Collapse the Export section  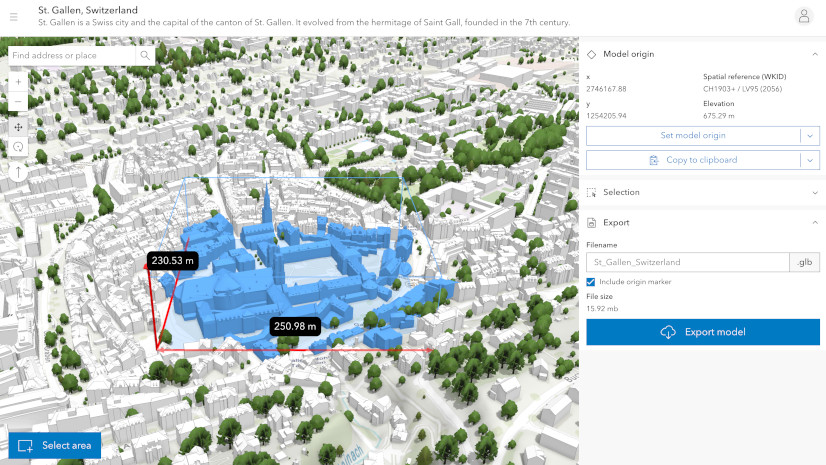(x=815, y=223)
